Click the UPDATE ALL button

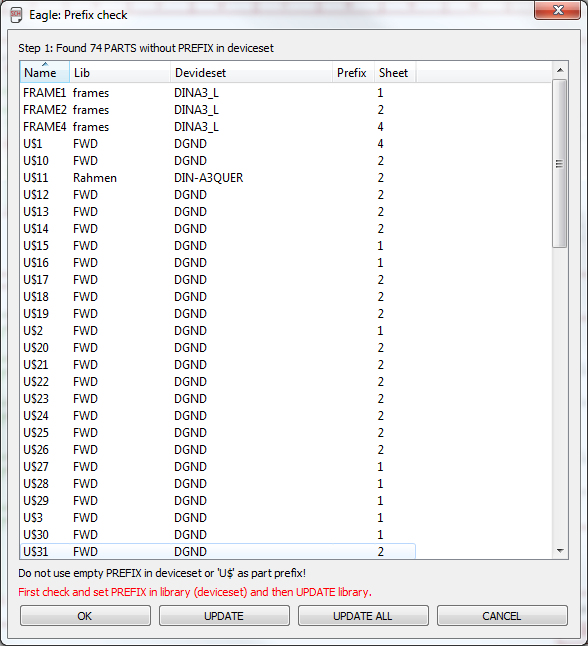[363, 616]
